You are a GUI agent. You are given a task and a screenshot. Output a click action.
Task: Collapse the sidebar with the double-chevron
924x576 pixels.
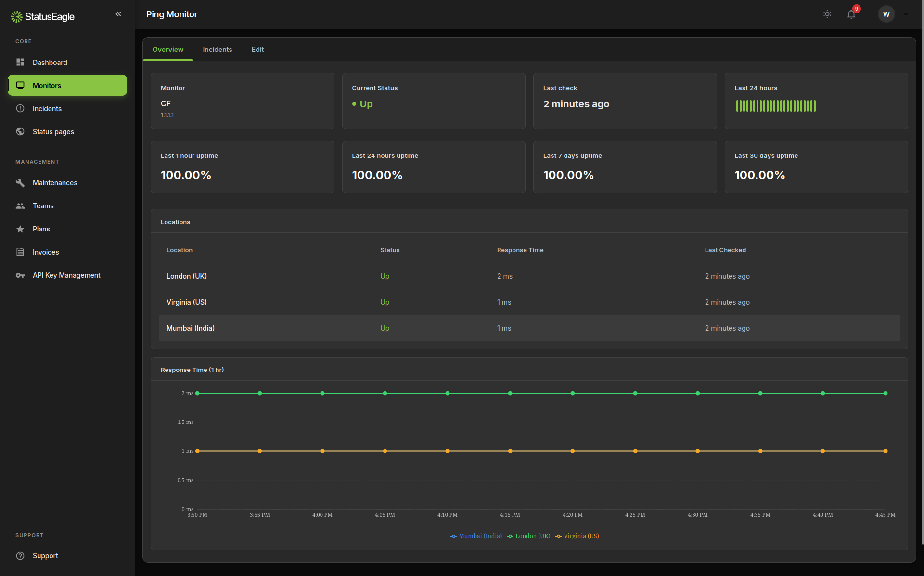click(x=118, y=14)
